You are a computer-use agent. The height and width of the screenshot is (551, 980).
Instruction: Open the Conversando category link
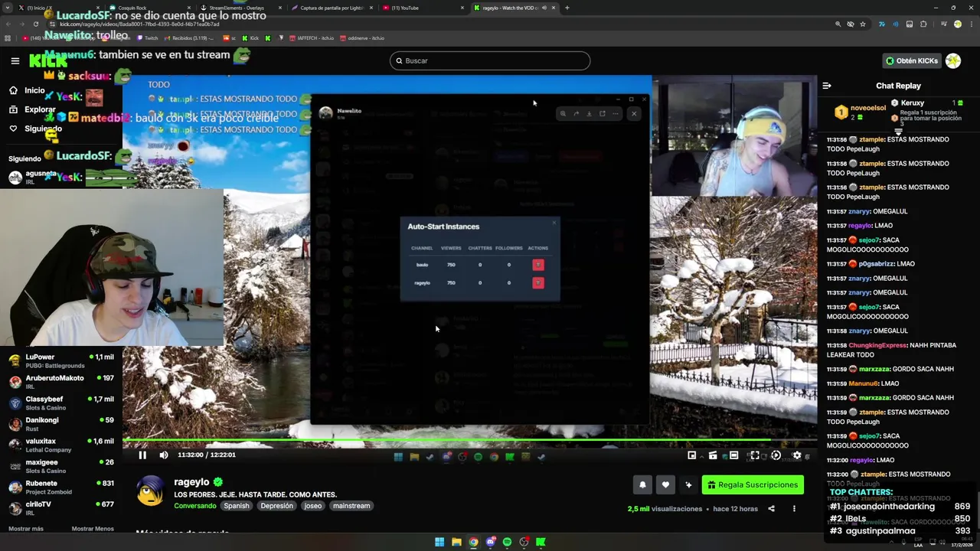pyautogui.click(x=194, y=506)
